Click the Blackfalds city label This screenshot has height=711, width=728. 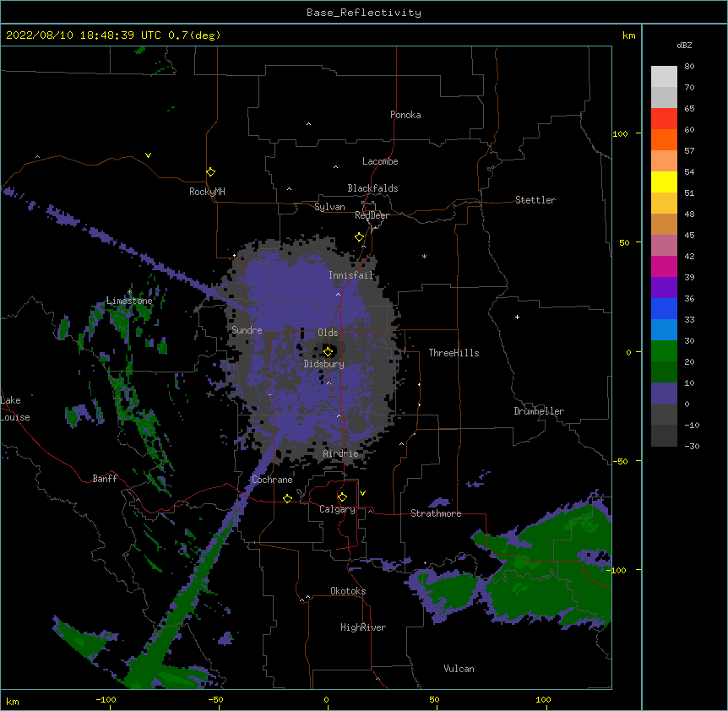372,188
